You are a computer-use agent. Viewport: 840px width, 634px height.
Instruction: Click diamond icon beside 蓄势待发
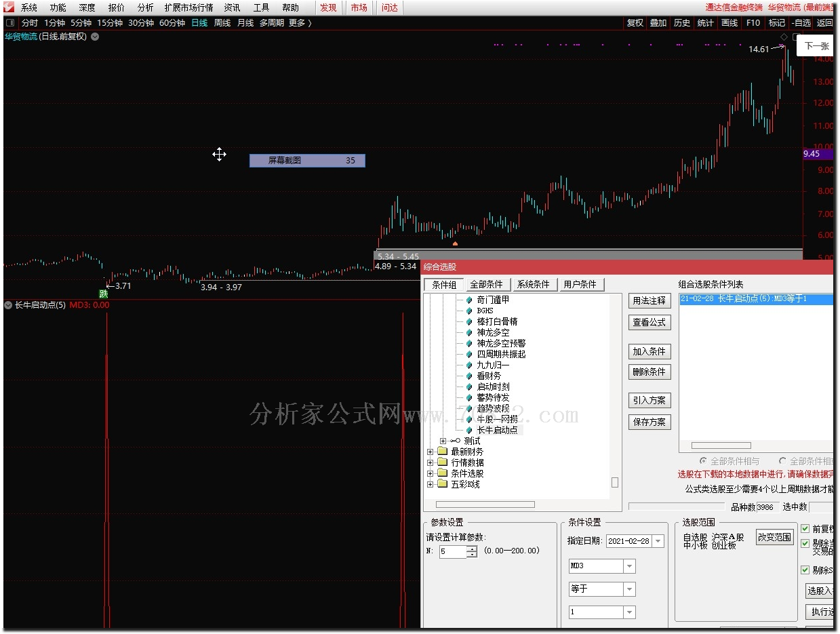468,397
